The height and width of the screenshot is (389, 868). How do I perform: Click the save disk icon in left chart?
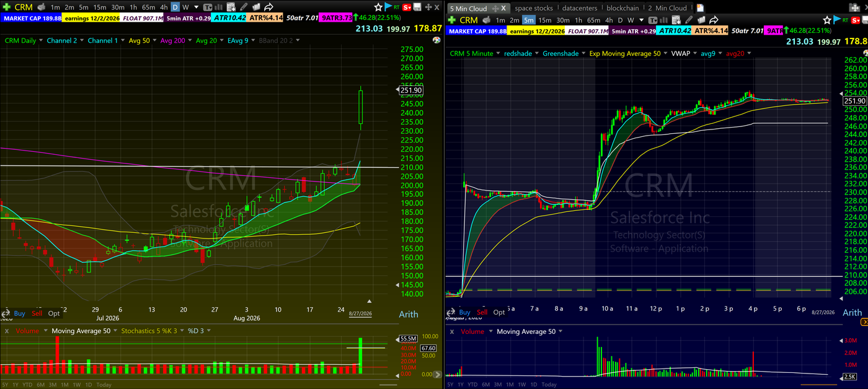pos(417,7)
